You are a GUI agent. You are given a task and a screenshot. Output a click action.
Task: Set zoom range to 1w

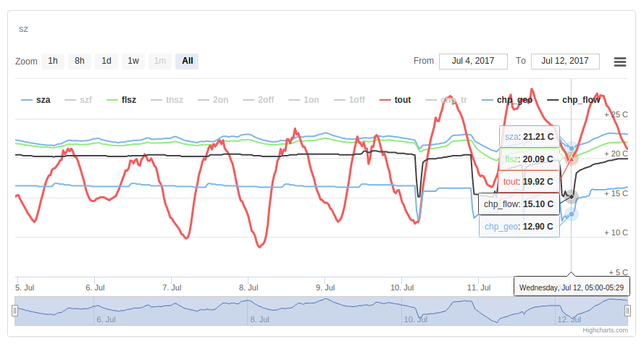(x=133, y=61)
